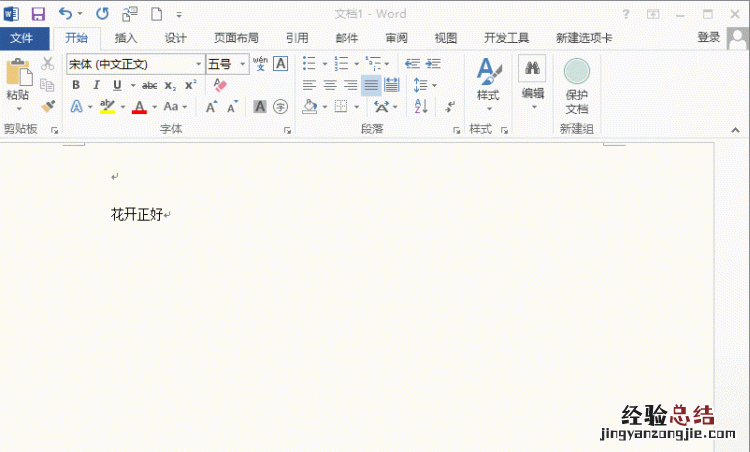This screenshot has height=452, width=750.
Task: Click the Clear Formatting eraser icon
Action: pyautogui.click(x=221, y=86)
